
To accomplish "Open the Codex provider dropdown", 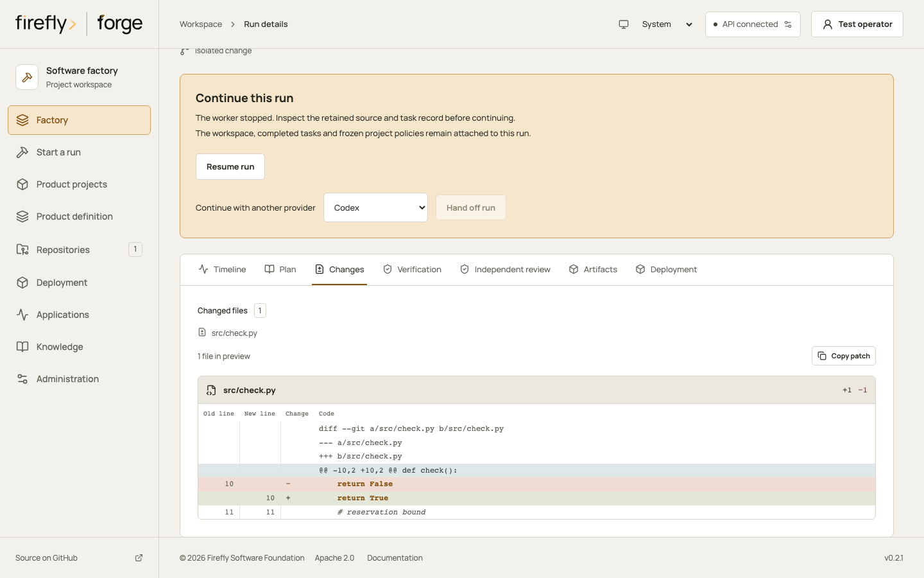I will click(375, 207).
